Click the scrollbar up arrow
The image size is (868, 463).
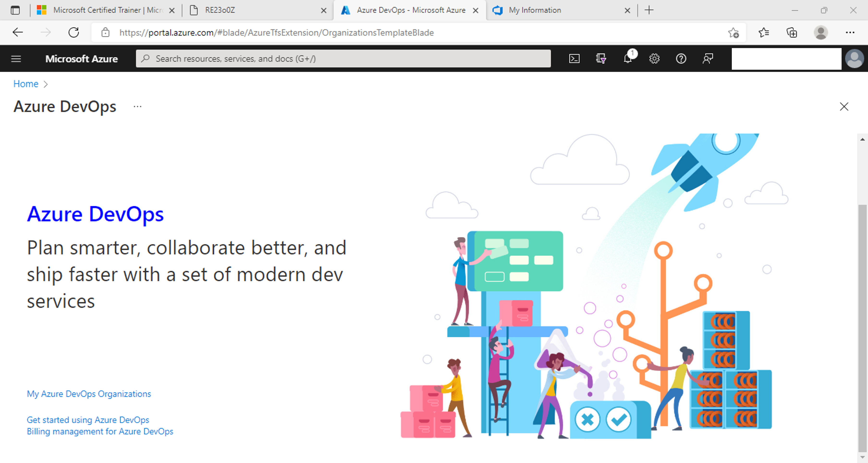862,139
